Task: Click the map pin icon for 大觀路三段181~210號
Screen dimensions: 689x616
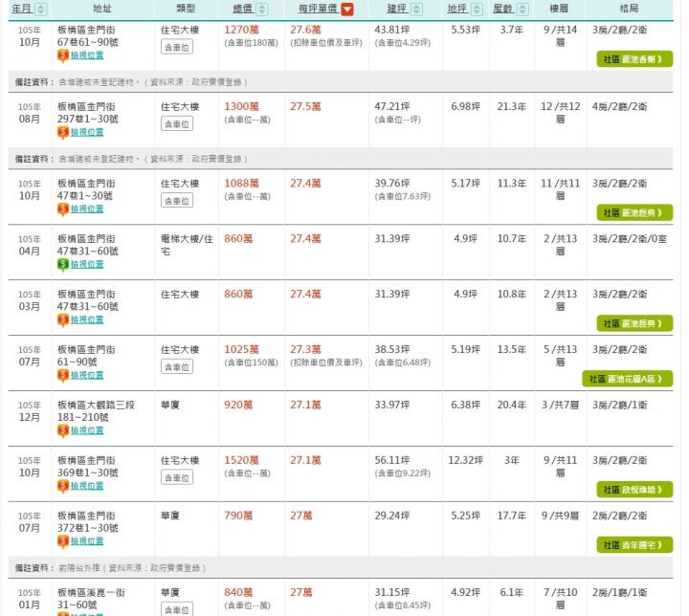Action: 63,431
